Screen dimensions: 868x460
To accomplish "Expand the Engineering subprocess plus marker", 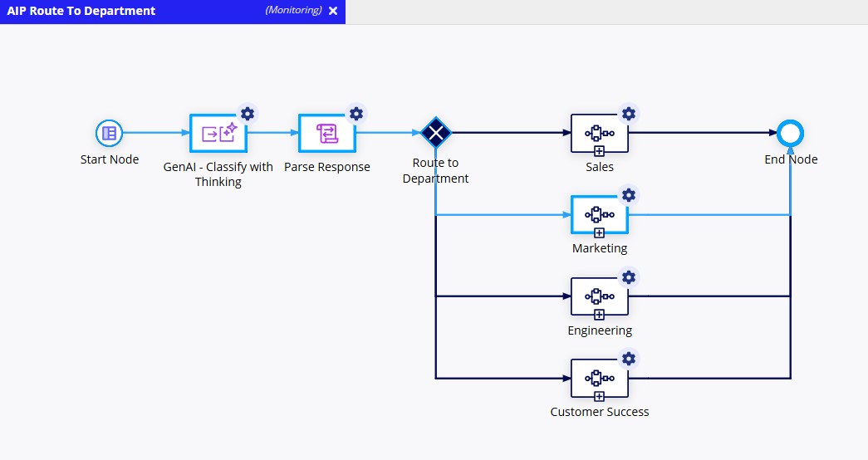I will coord(599,315).
